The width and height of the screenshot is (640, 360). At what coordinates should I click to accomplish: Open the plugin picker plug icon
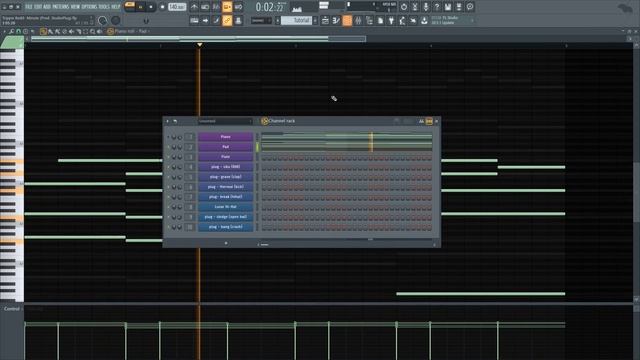pyautogui.click(x=391, y=20)
